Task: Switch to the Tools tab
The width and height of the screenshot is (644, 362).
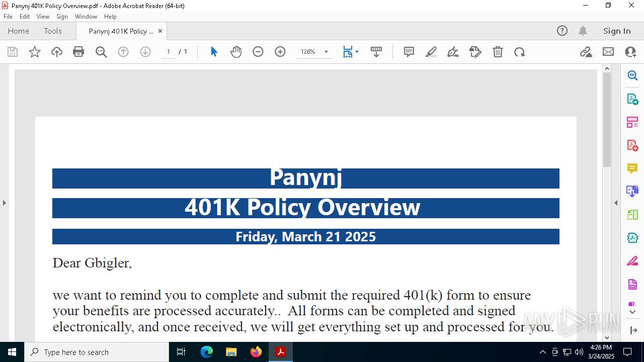Action: click(x=53, y=31)
